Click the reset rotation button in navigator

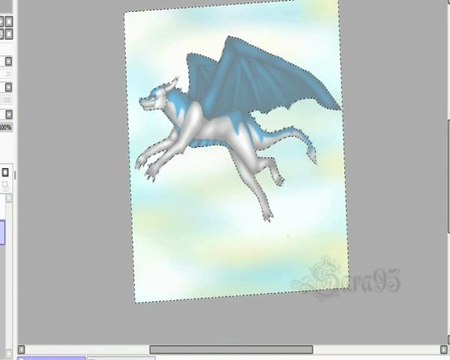[x=9, y=34]
